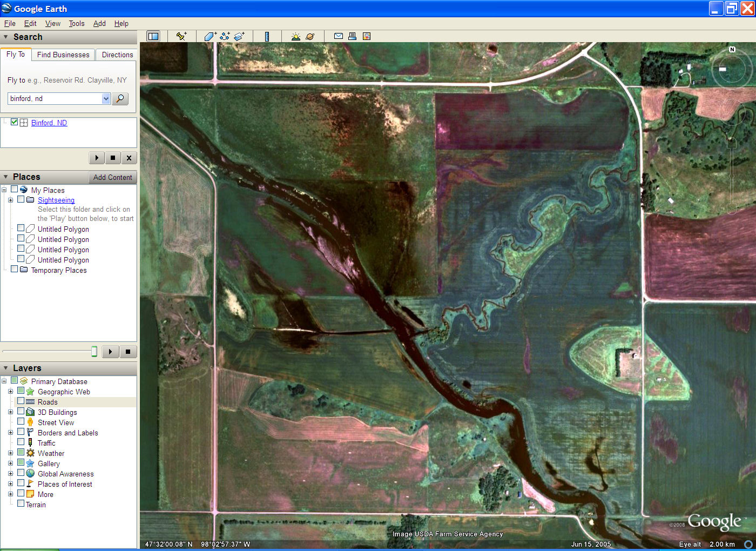
Task: Expand the More layer node
Action: (x=10, y=494)
